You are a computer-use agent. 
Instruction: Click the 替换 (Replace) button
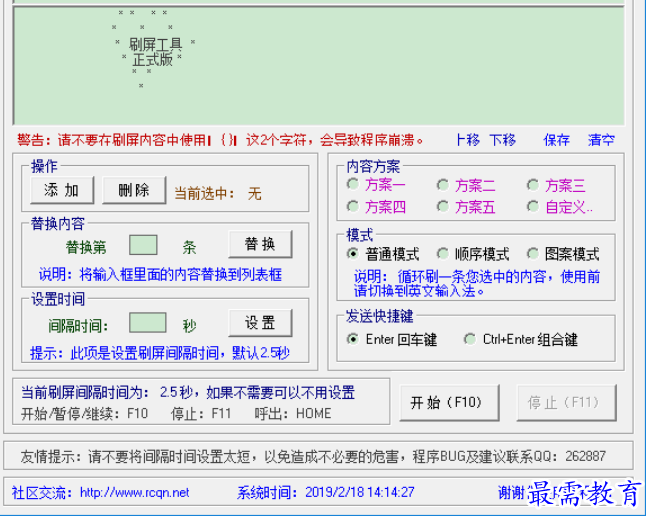tap(260, 244)
